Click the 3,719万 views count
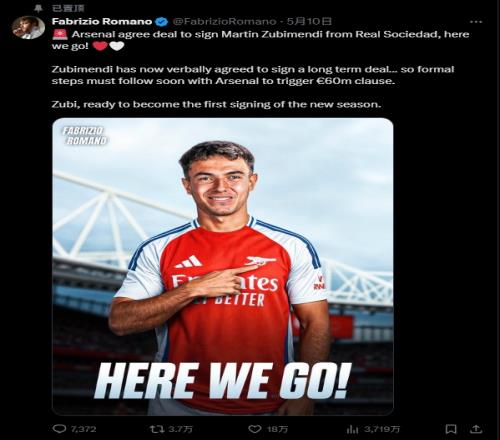 tap(382, 429)
